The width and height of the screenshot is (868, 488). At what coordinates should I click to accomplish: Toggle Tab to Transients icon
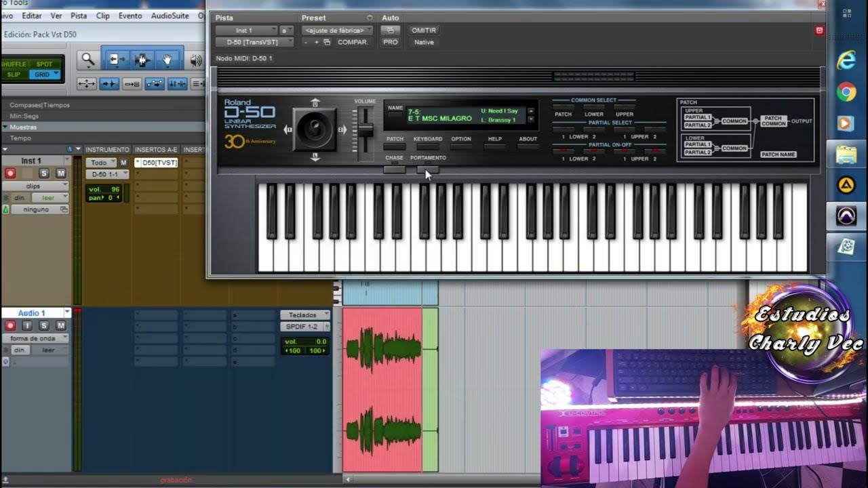point(108,84)
